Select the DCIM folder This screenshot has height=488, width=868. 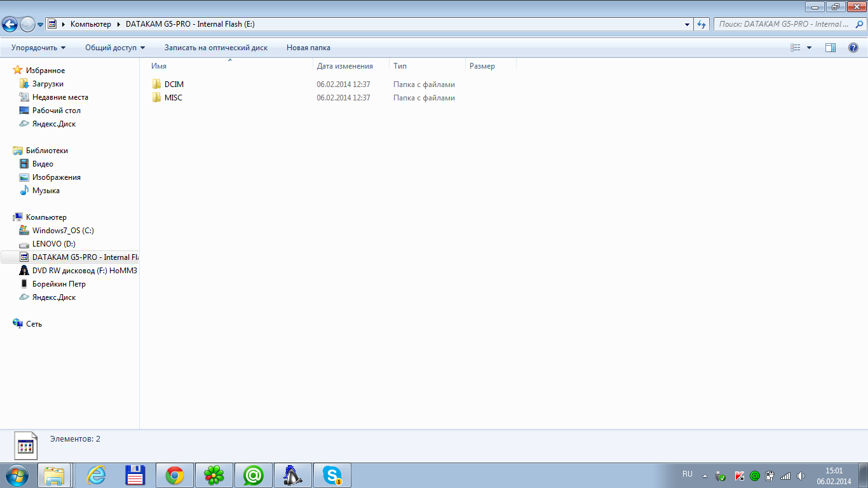pos(173,85)
